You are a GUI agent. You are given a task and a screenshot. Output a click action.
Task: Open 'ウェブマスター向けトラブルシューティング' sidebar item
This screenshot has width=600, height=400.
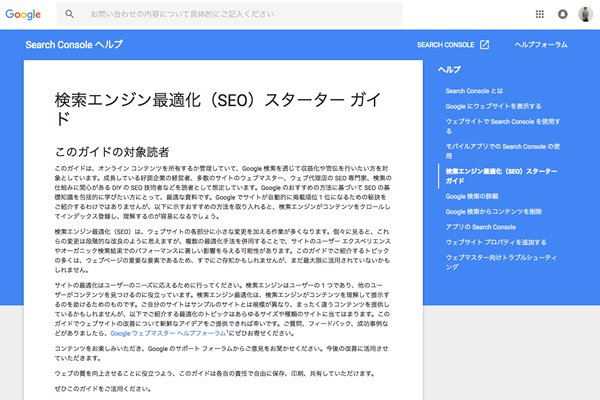pyautogui.click(x=501, y=262)
